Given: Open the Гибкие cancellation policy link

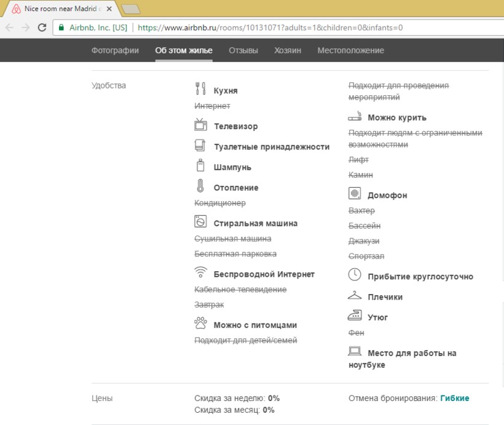Looking at the screenshot, I should [x=454, y=398].
